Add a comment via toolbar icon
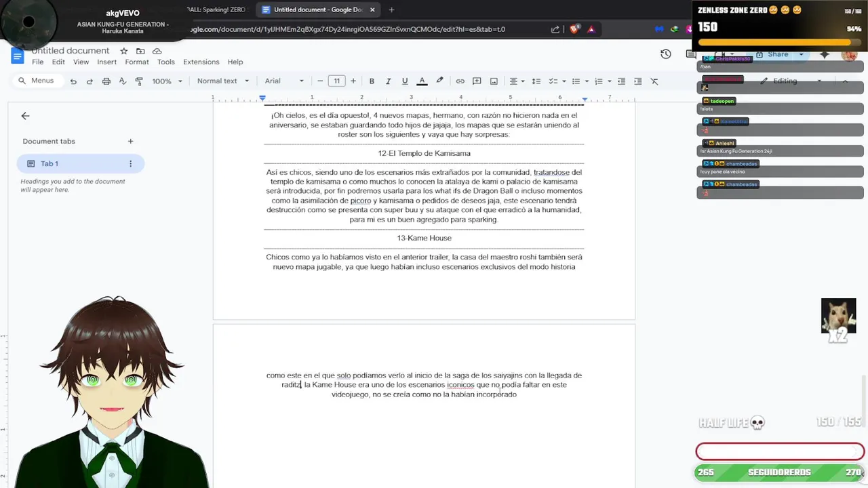This screenshot has height=488, width=868. pyautogui.click(x=477, y=81)
